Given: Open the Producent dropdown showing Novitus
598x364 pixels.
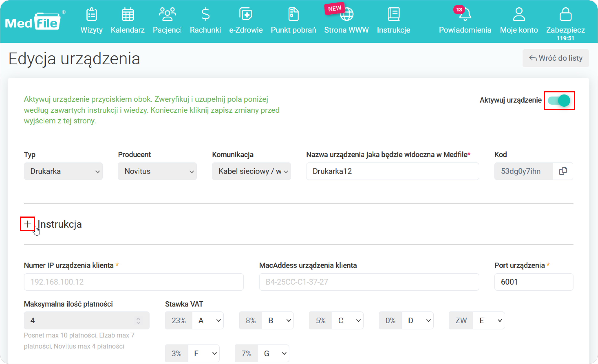Looking at the screenshot, I should [x=157, y=171].
